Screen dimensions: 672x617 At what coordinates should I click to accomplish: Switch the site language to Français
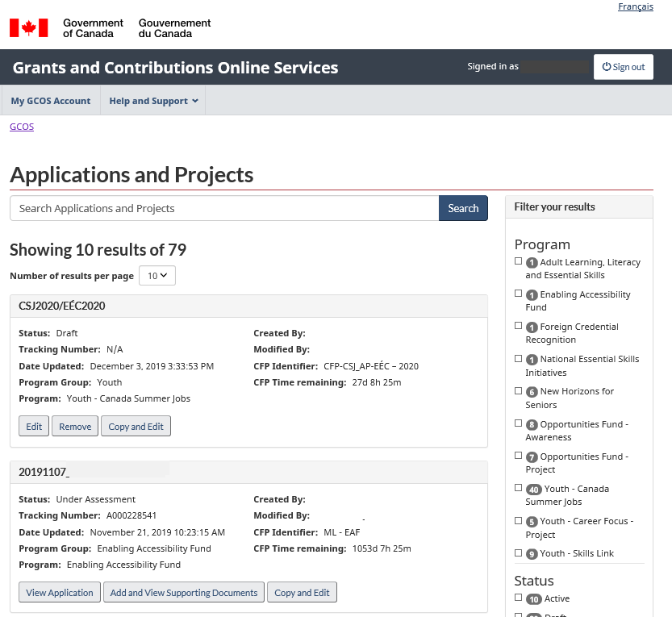(x=635, y=6)
